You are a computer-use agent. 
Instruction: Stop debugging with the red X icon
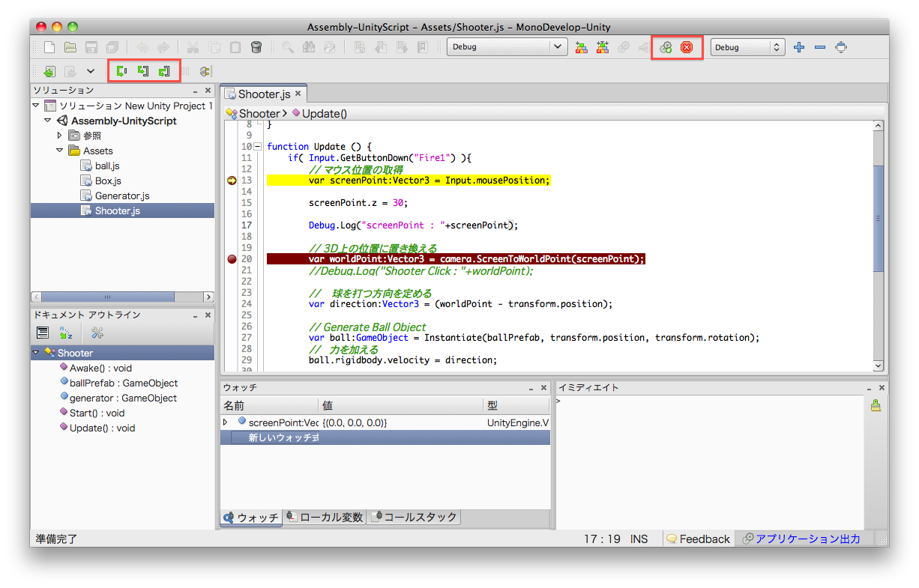[686, 47]
